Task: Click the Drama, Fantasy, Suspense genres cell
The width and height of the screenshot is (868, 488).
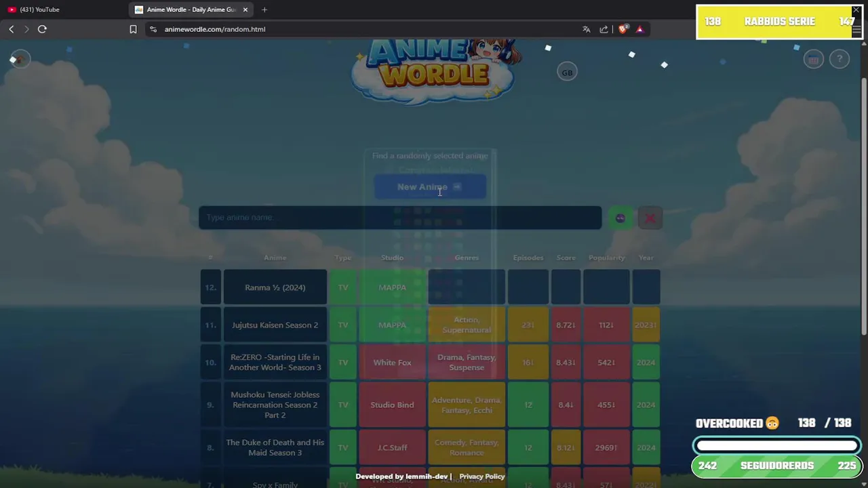Action: coord(467,363)
